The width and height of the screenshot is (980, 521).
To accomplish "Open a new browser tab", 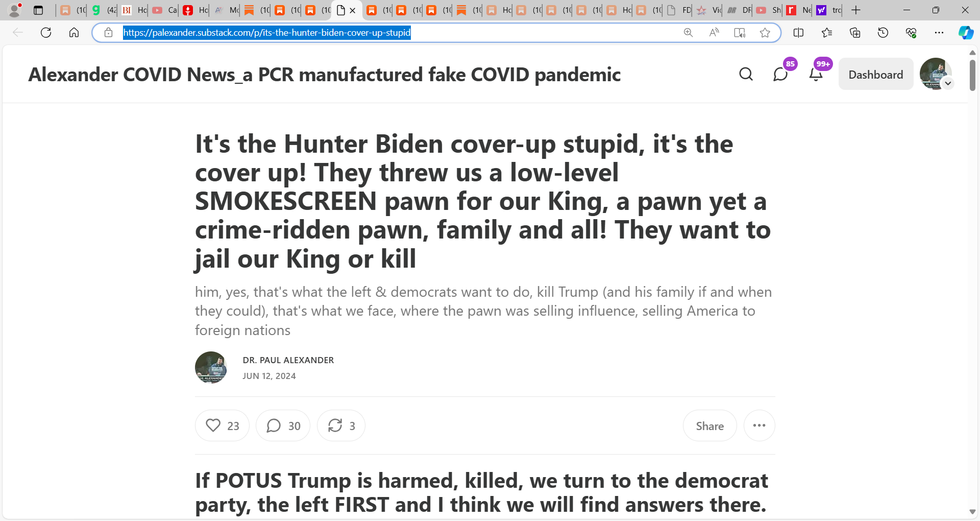I will tap(856, 10).
